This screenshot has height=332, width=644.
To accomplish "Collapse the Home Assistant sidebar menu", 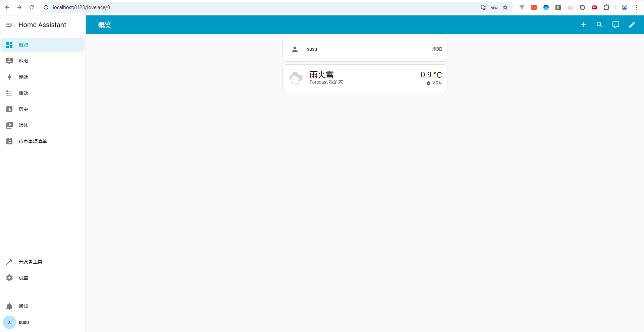I will pos(9,25).
